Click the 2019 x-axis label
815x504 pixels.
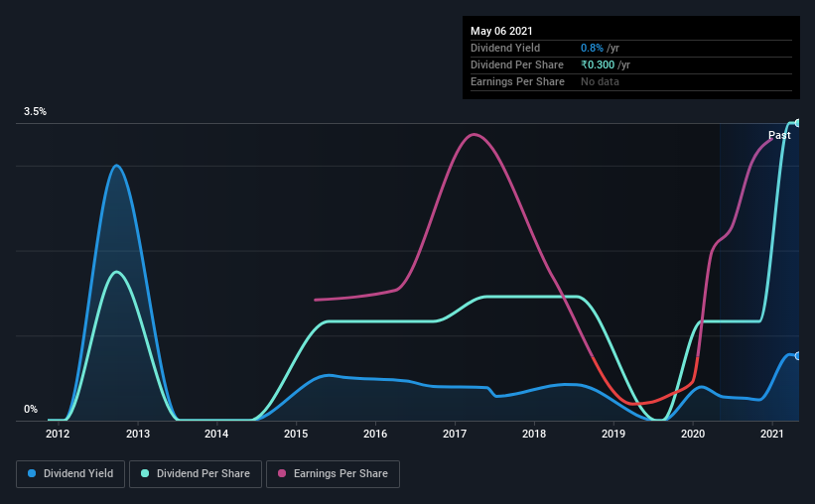click(x=613, y=434)
